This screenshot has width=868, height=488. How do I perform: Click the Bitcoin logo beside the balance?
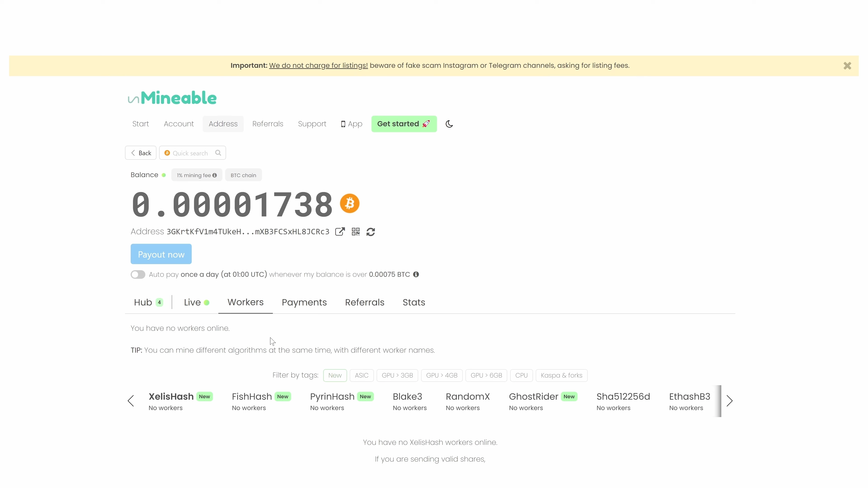349,203
